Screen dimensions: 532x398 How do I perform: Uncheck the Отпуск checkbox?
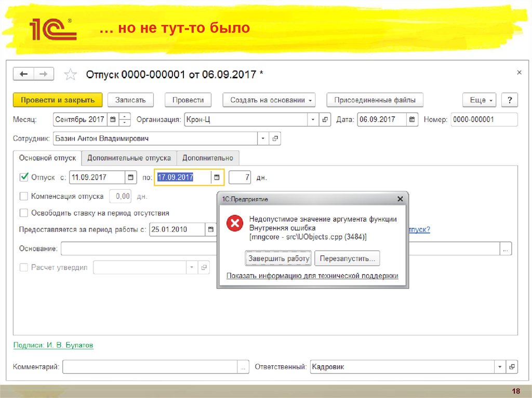24,177
